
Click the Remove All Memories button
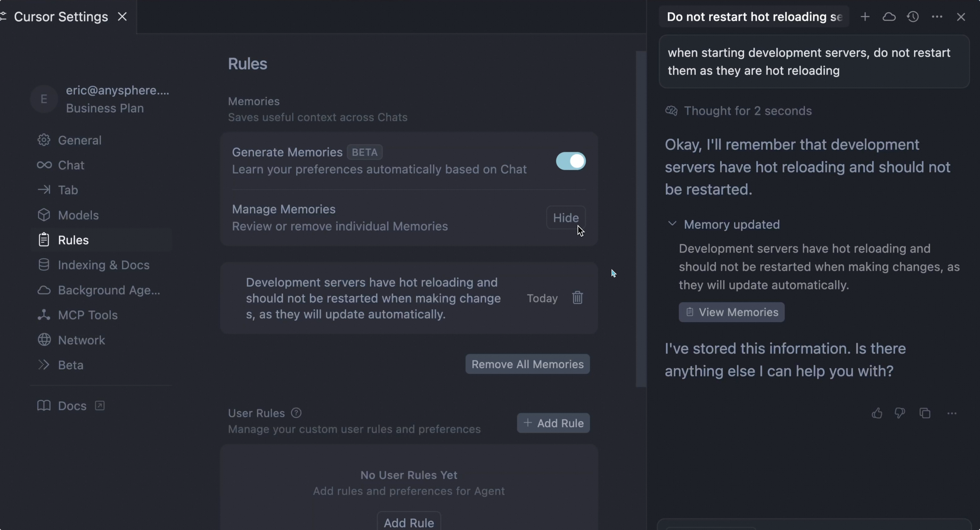(527, 364)
